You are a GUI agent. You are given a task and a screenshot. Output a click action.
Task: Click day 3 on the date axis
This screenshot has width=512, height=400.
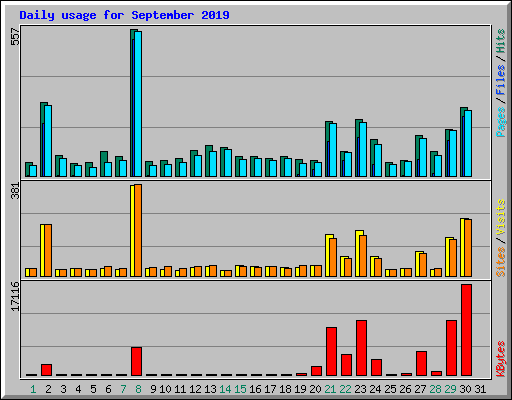click(x=63, y=389)
